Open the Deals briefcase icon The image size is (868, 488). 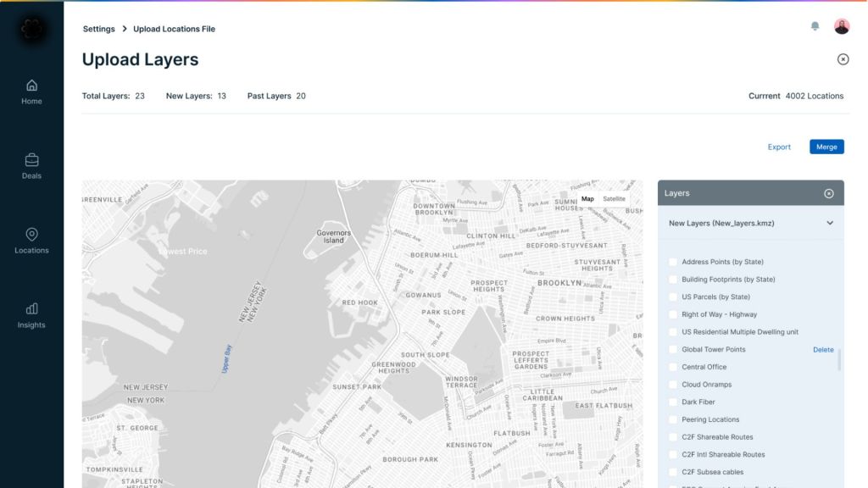click(x=31, y=160)
